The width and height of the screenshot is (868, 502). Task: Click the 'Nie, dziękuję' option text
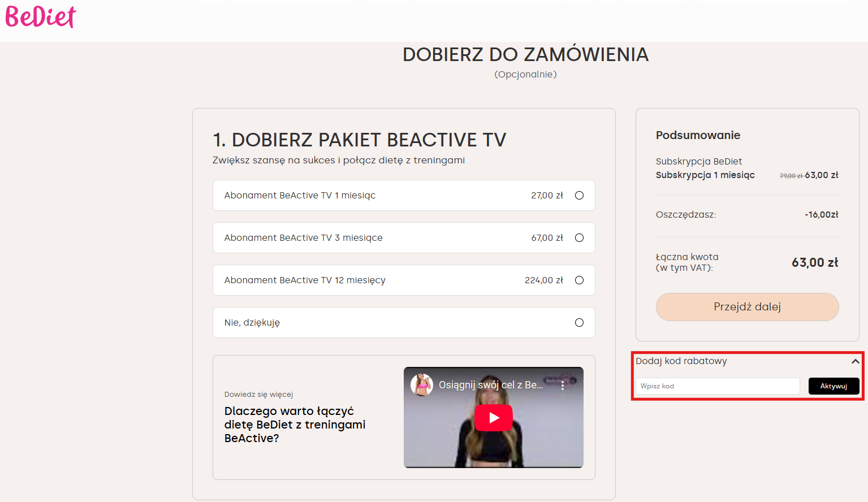(252, 323)
